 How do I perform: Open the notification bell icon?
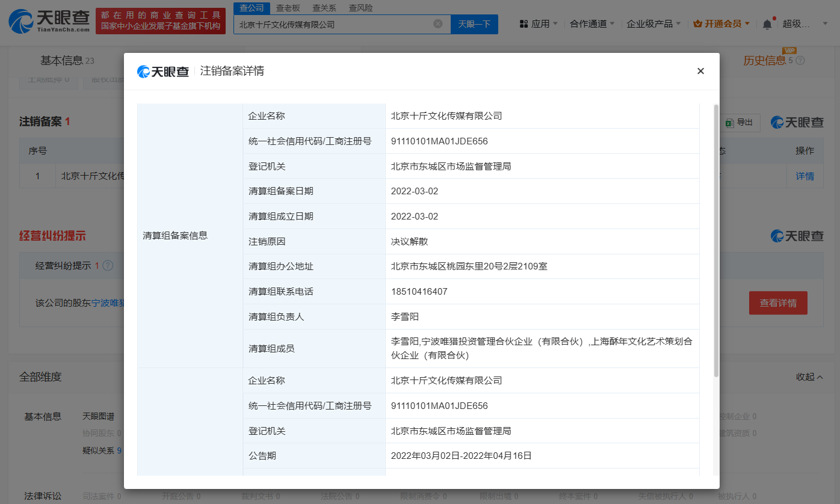coord(767,23)
